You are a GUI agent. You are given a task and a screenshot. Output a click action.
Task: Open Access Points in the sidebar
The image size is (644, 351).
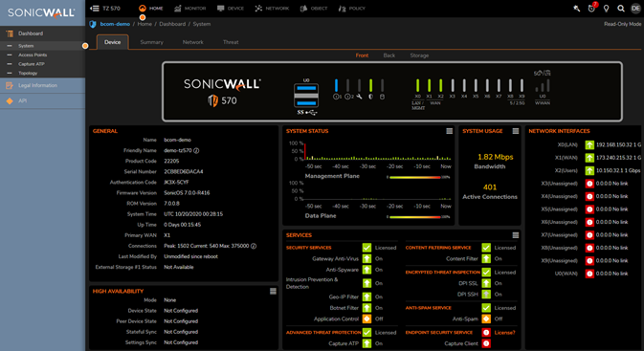[x=33, y=55]
